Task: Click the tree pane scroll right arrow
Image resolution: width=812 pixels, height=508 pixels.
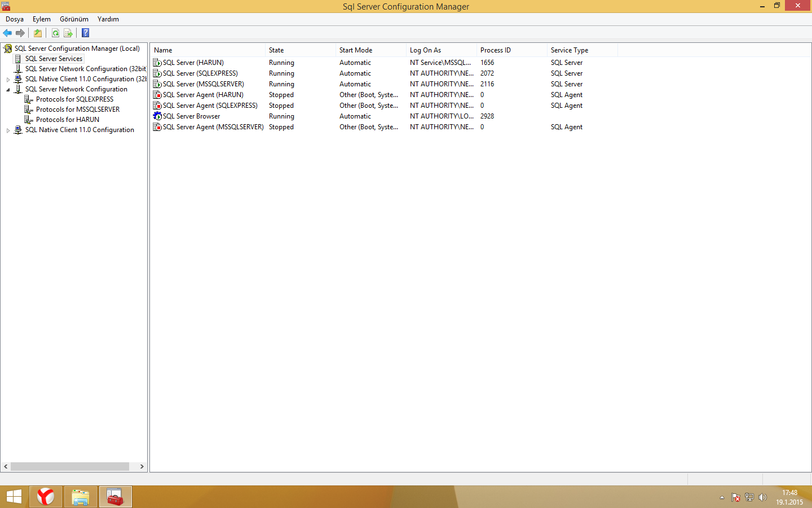Action: pos(142,467)
